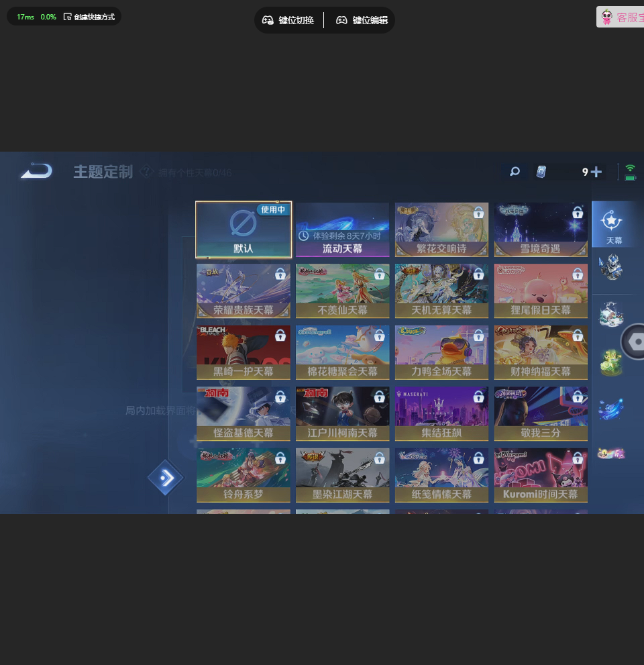
Task: Open the 键位切换 gamepad icon
Action: (x=268, y=20)
